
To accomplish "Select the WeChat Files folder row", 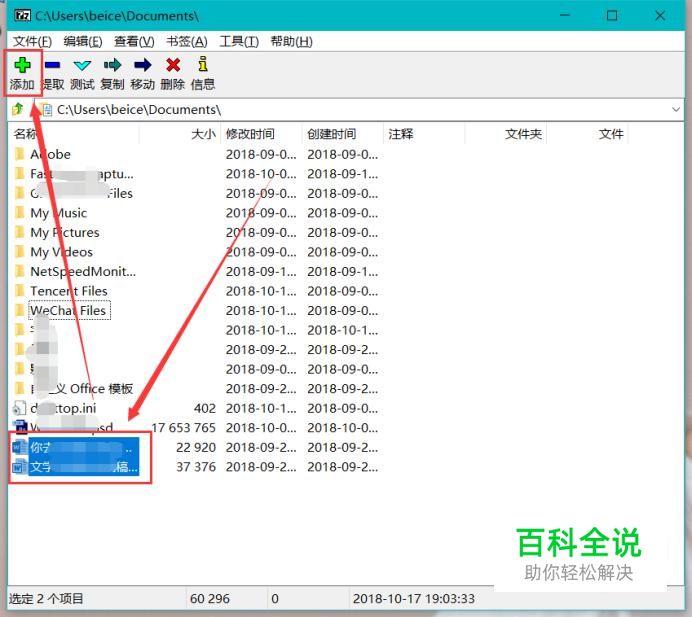I will tap(68, 310).
